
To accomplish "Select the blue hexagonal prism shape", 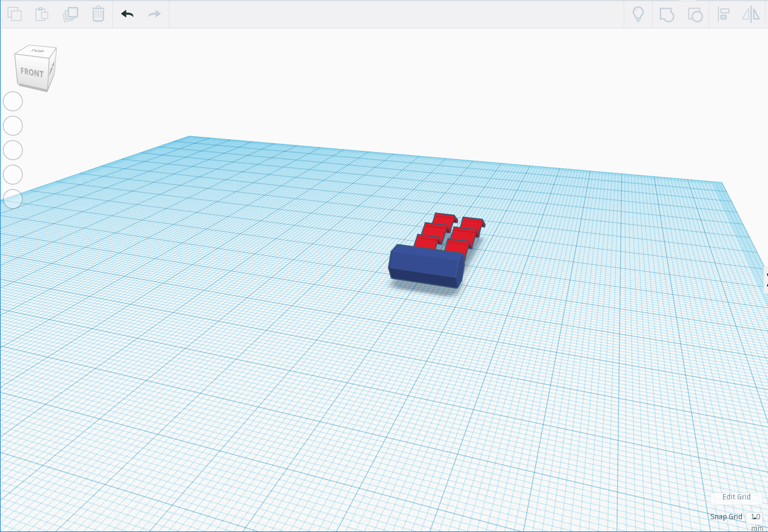I will [x=425, y=265].
